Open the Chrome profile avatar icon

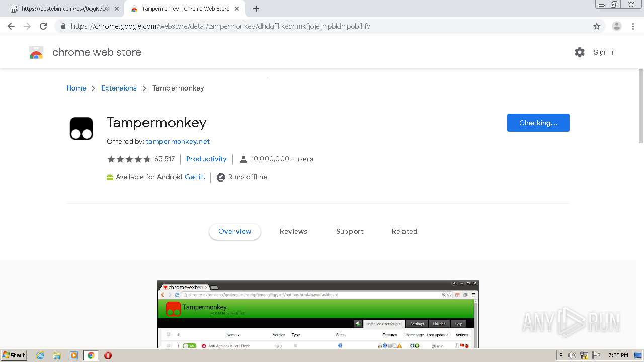(x=617, y=26)
